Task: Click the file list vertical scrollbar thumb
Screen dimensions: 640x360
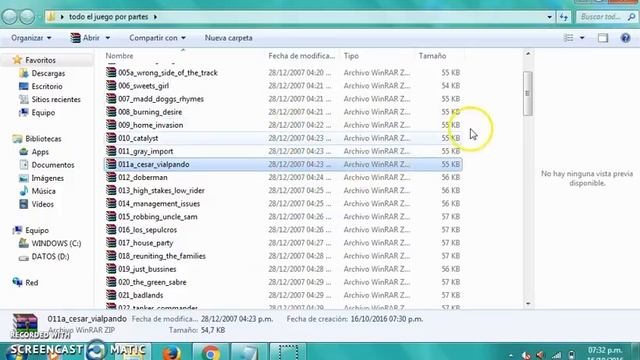Action: [528, 93]
